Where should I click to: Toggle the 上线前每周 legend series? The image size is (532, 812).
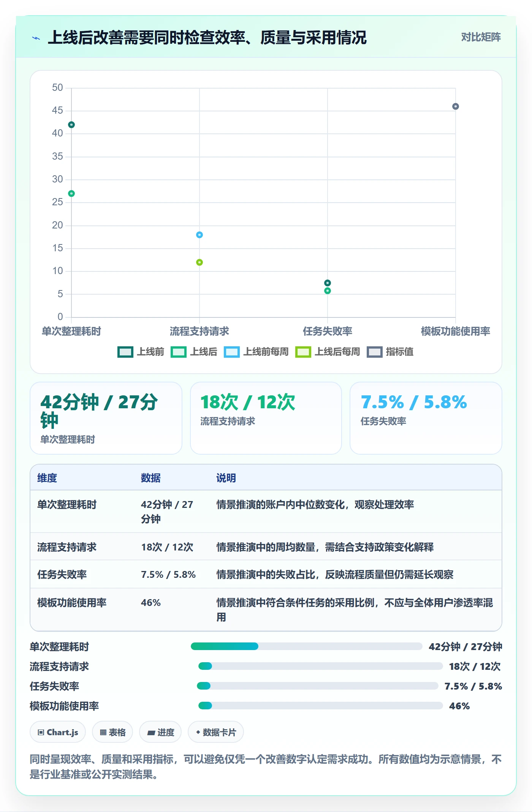coord(256,352)
